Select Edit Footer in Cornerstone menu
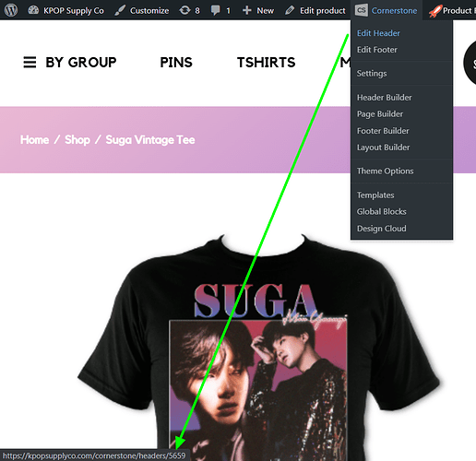 [x=377, y=50]
